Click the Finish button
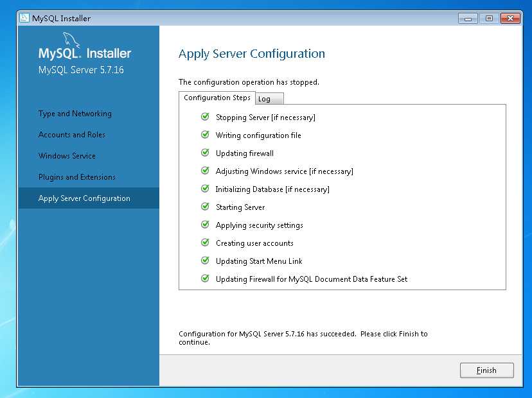This screenshot has height=398, width=532. 486,370
